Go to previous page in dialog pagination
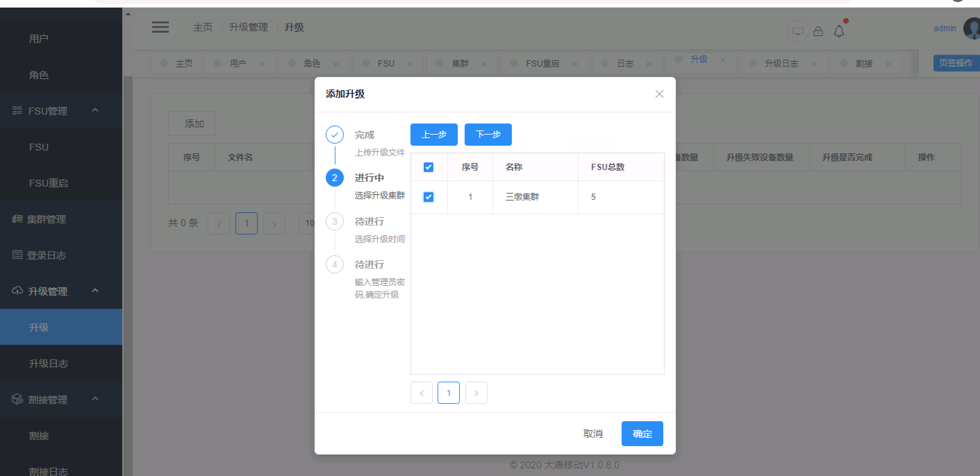This screenshot has height=476, width=980. coord(422,393)
